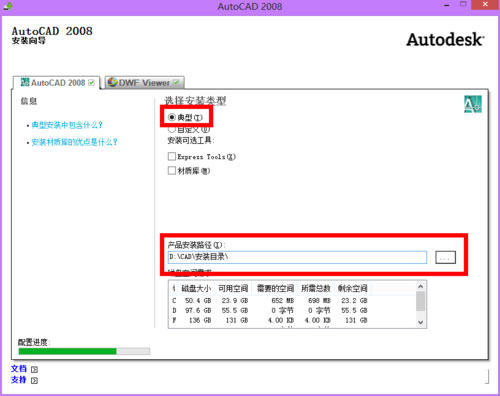This screenshot has height=396, width=500.
Task: Click the Autodesk logo
Action: click(x=445, y=40)
